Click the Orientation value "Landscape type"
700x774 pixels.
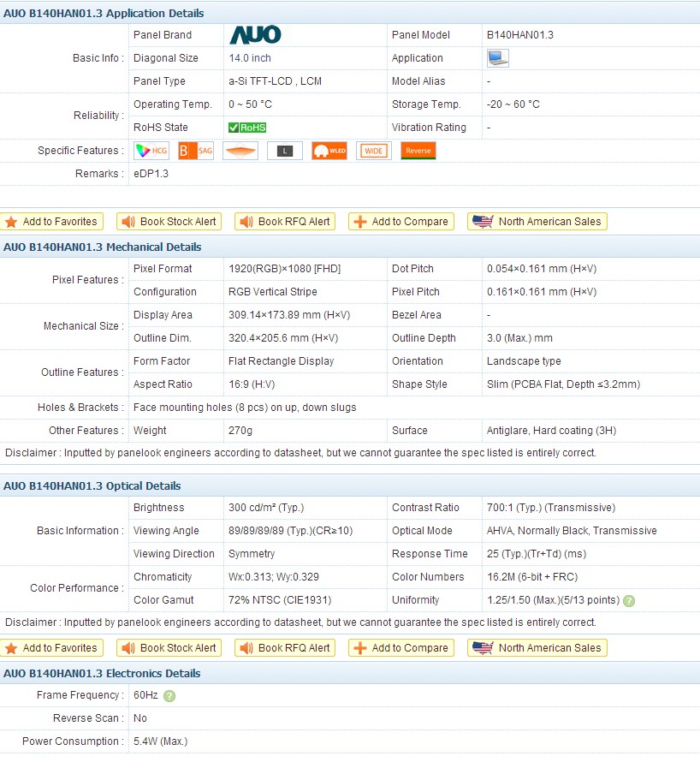click(x=524, y=361)
